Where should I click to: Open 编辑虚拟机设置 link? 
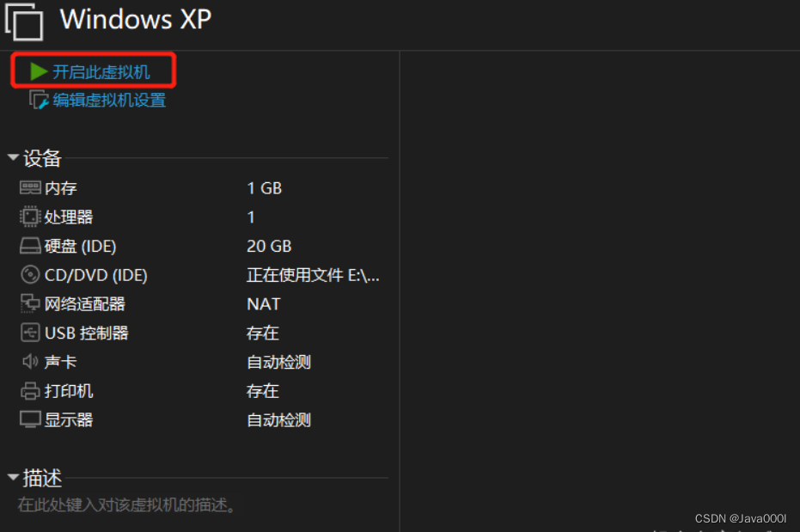(x=109, y=100)
